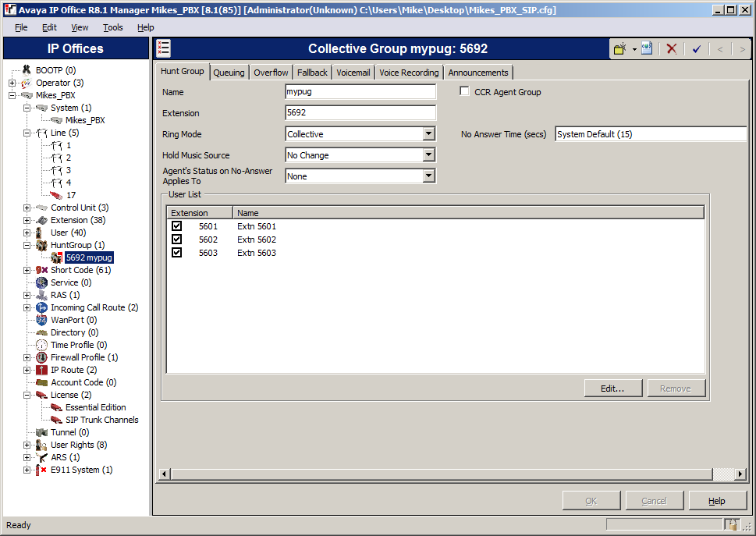
Task: Uncheck extension 5603 in user list
Action: click(176, 253)
